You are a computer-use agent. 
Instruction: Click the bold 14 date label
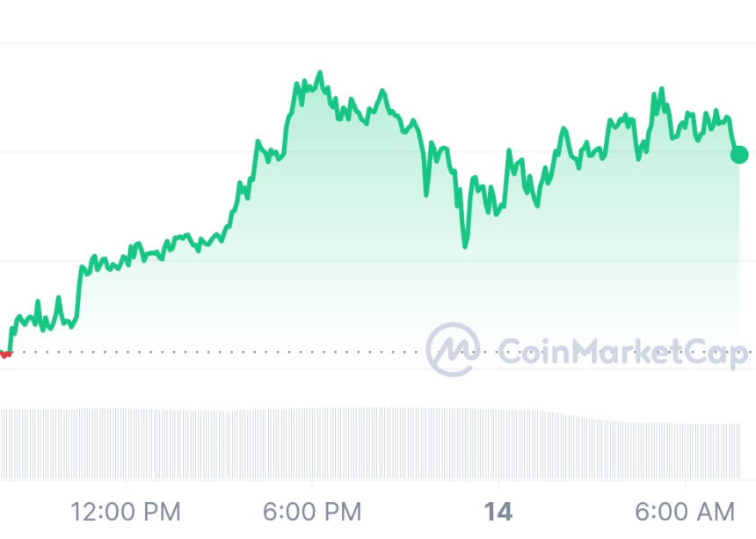(498, 510)
